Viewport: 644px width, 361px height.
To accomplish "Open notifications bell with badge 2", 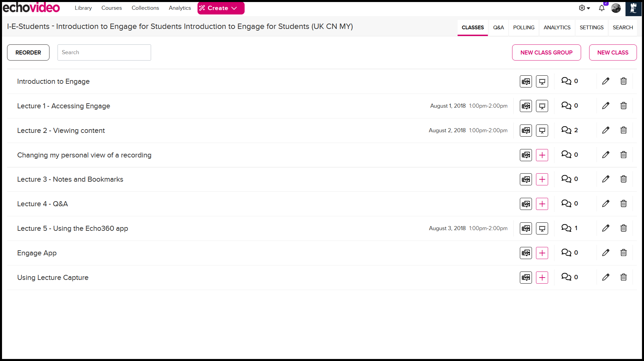I will pos(602,8).
